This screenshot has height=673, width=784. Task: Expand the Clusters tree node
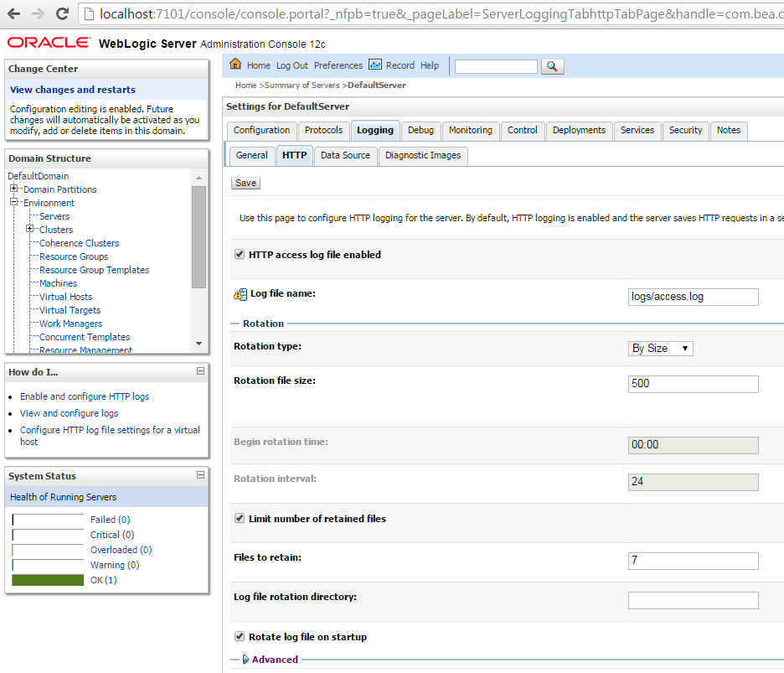click(x=30, y=229)
